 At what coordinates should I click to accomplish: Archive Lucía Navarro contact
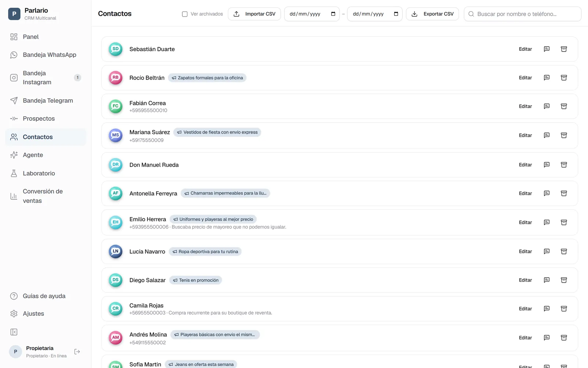564,251
